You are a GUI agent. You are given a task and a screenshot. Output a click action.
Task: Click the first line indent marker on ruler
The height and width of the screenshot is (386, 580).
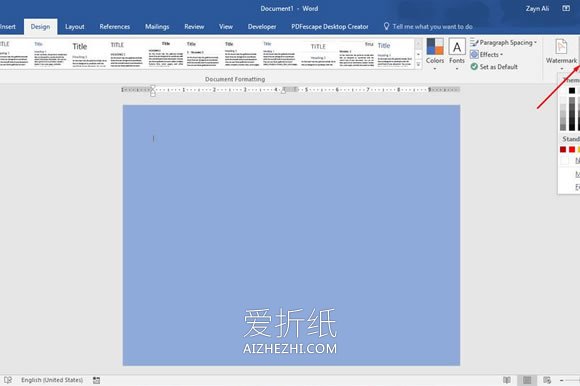(153, 87)
